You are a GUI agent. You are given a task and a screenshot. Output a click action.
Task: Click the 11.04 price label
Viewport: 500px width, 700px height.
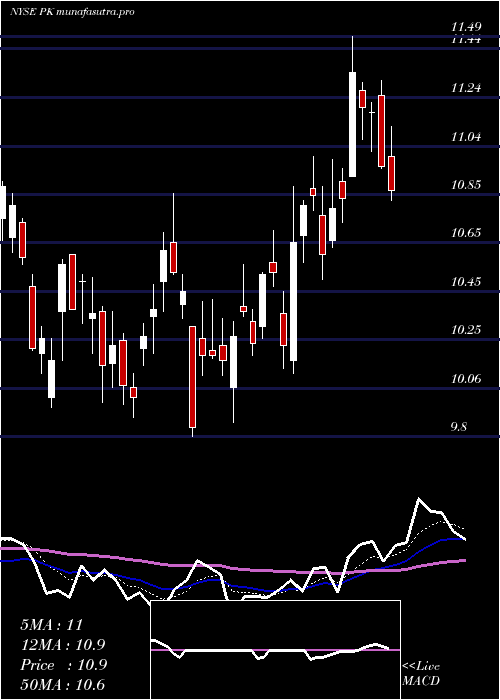pyautogui.click(x=466, y=137)
